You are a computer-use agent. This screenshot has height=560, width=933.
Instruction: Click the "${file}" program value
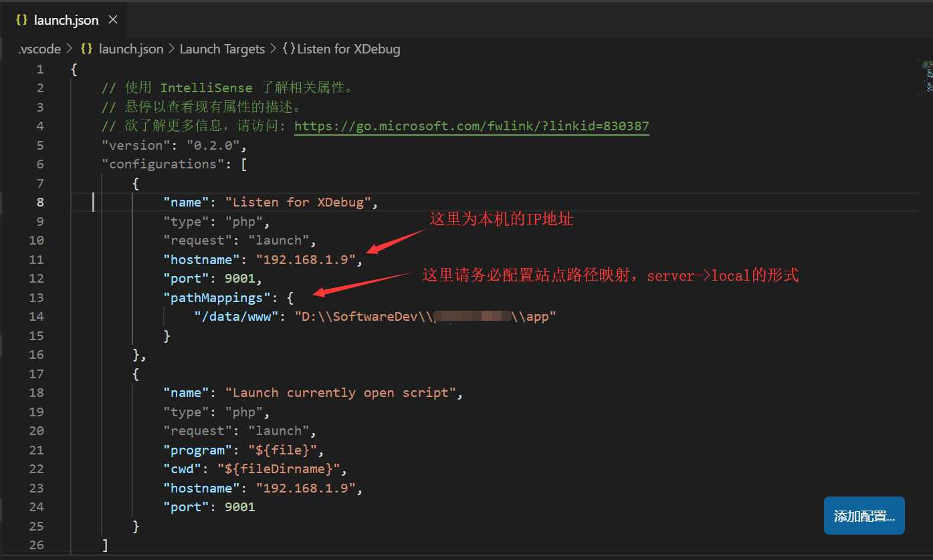pos(283,450)
